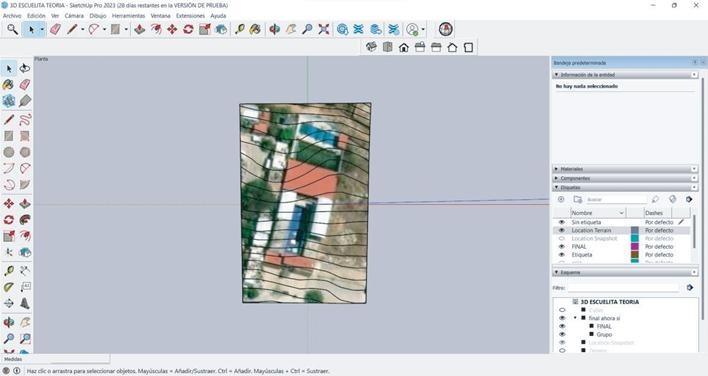Open the Extensiones menu
Image resolution: width=708 pixels, height=376 pixels.
(x=190, y=15)
